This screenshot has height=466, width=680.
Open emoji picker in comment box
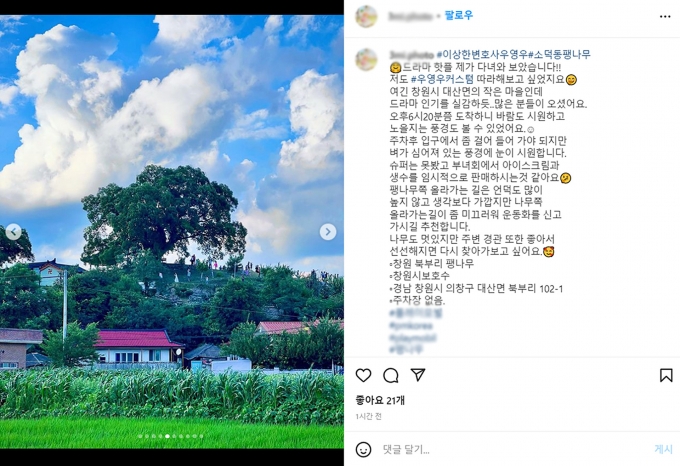(x=363, y=450)
